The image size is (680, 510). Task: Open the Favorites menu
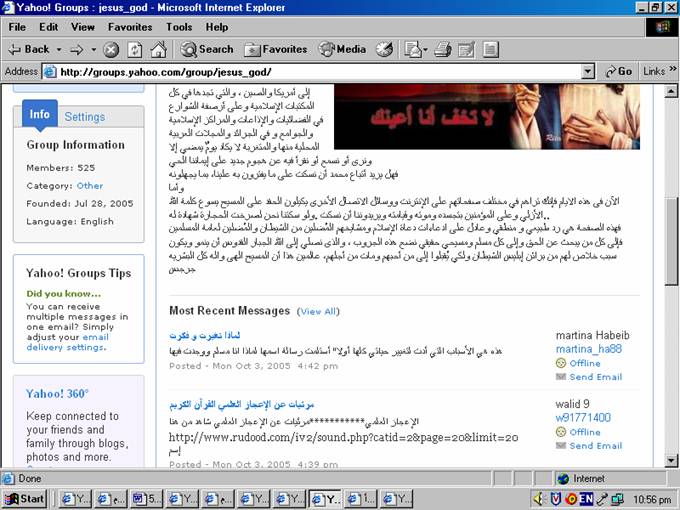point(130,27)
